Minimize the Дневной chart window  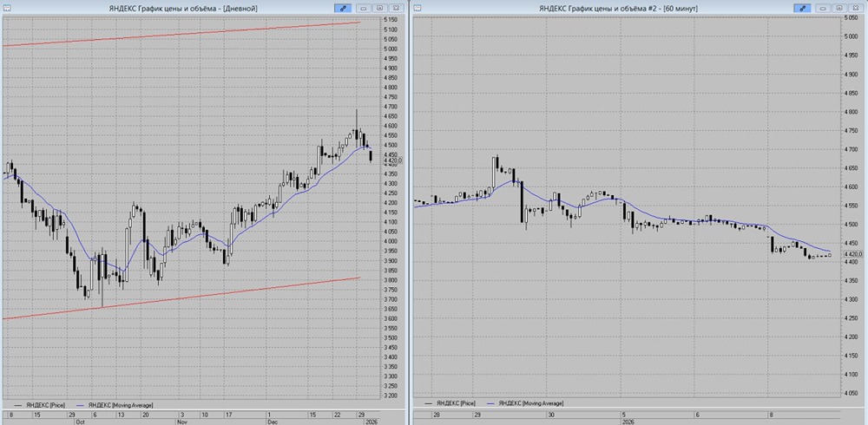[x=364, y=9]
